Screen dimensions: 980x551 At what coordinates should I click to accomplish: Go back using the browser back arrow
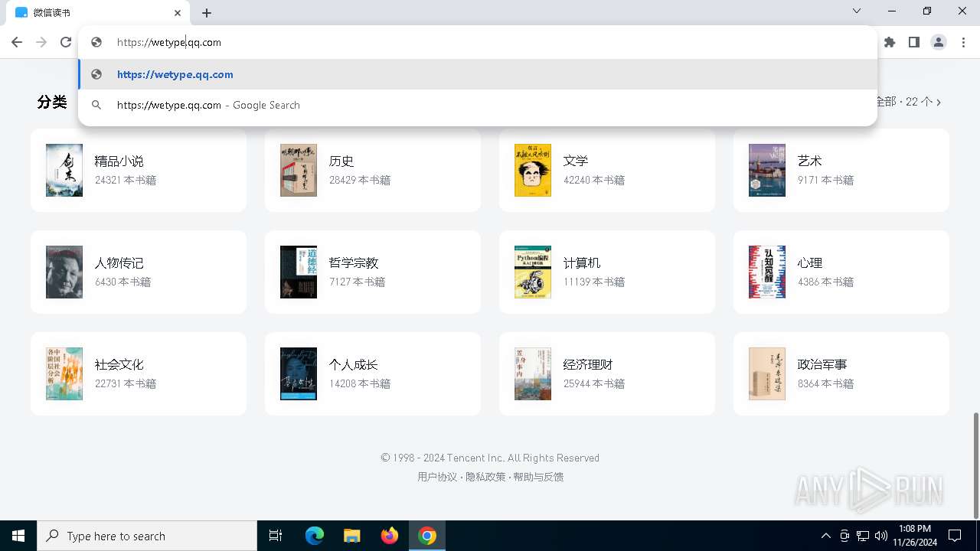[17, 42]
